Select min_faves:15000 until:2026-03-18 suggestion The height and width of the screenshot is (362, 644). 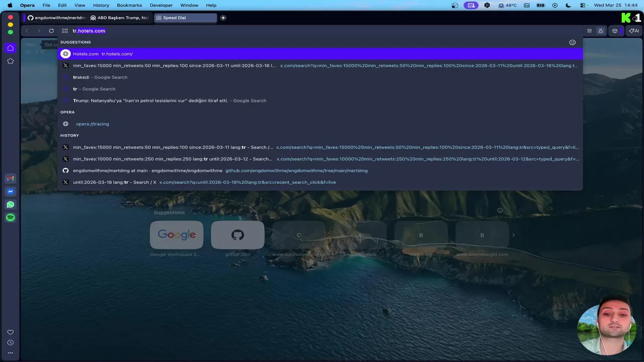[x=320, y=65]
